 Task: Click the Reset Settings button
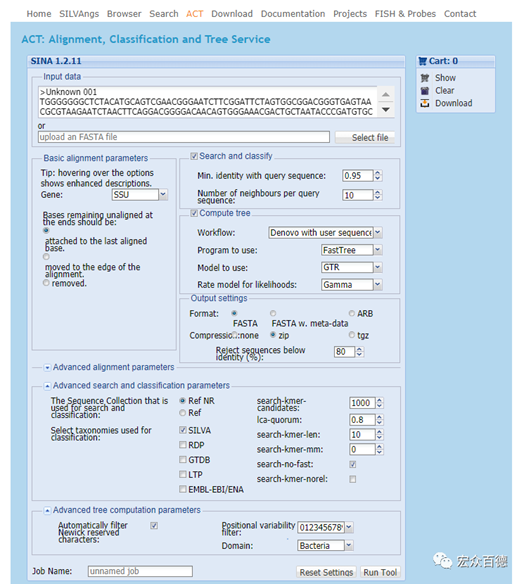(326, 572)
